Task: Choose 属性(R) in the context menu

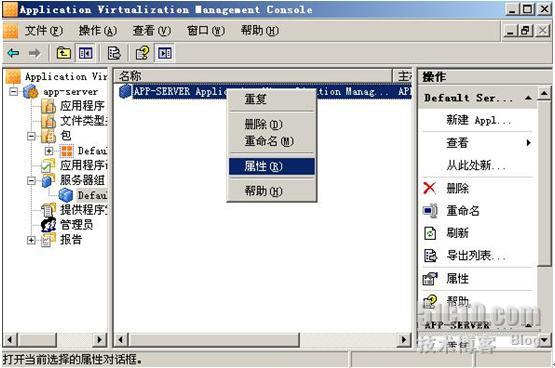Action: pos(271,166)
